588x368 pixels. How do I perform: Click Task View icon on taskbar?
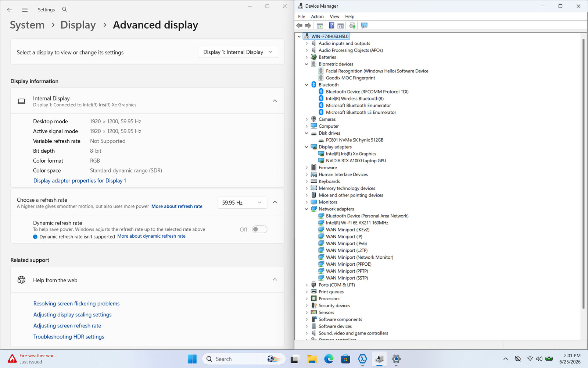click(x=295, y=359)
